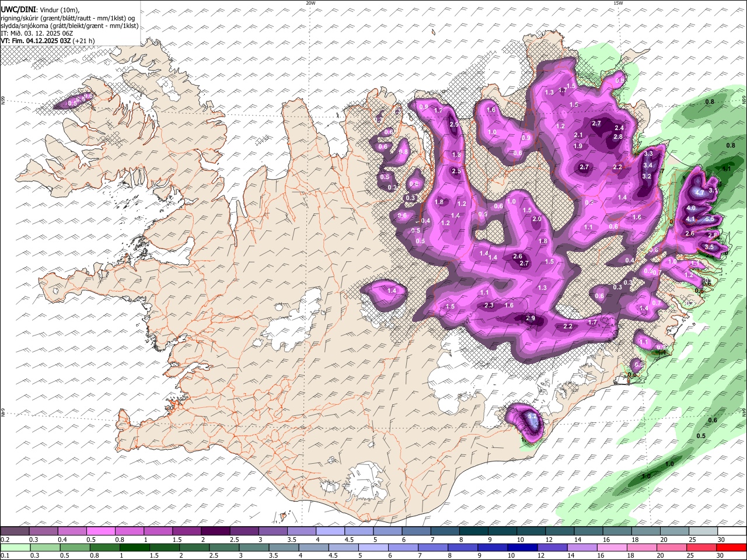This screenshot has width=747, height=560.
Task: Click the '2.1' snowfall value on the map
Action: click(x=578, y=135)
